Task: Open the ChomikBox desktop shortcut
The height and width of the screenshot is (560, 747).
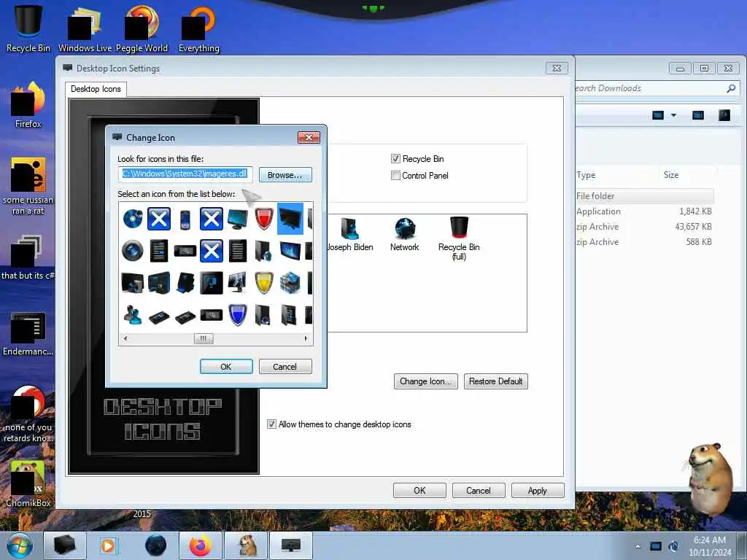Action: click(28, 483)
